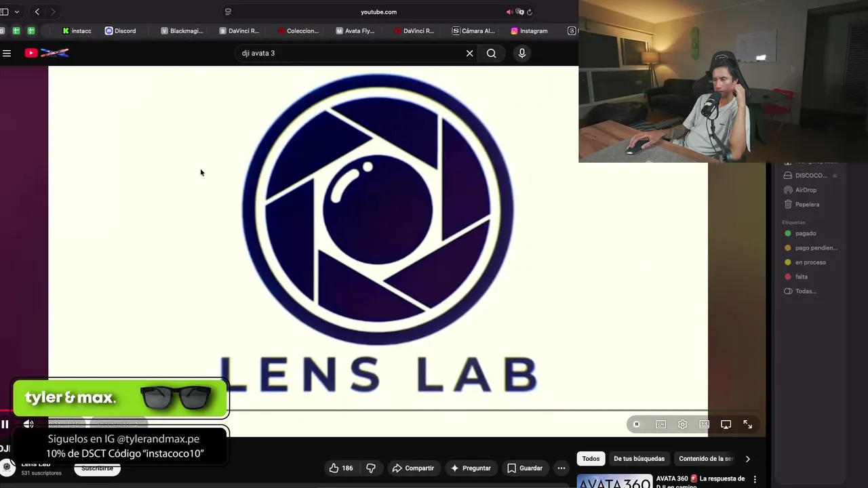
Task: Select 'Contenido de la ser' chip
Action: [705, 459]
